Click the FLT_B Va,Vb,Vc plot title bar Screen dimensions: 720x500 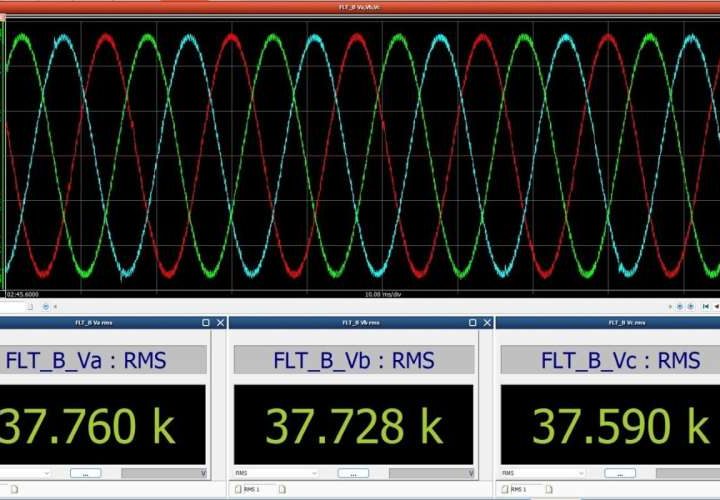(360, 7)
